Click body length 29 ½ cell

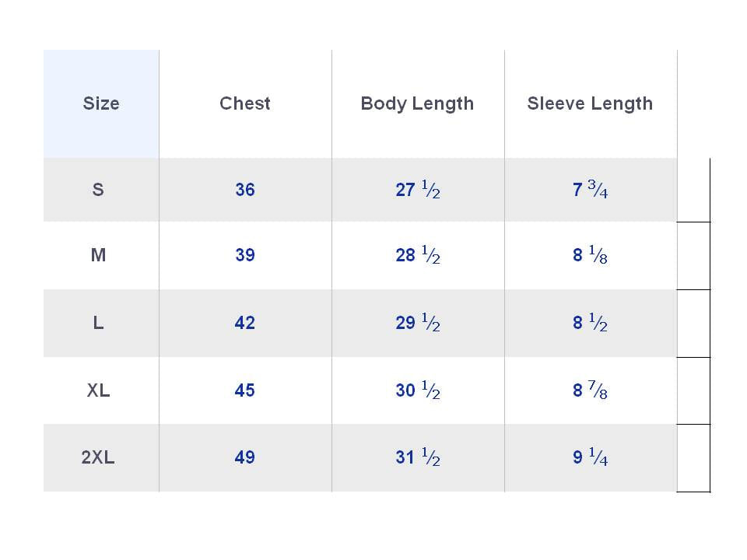point(418,323)
